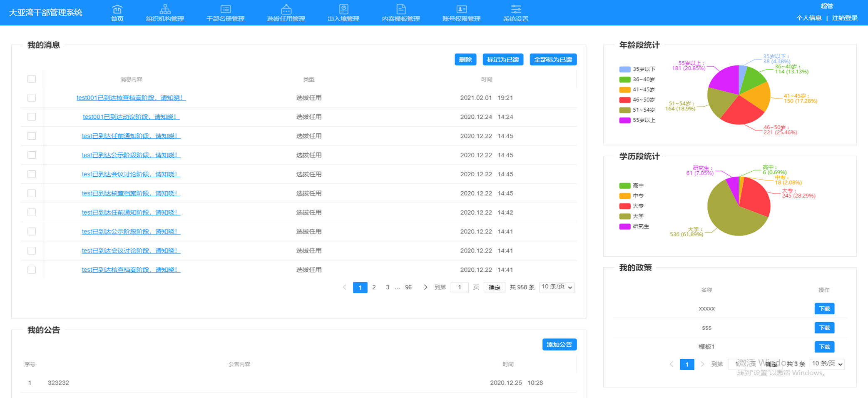The width and height of the screenshot is (868, 398).
Task: Open the 10 条/页 dropdown under messages
Action: (557, 287)
